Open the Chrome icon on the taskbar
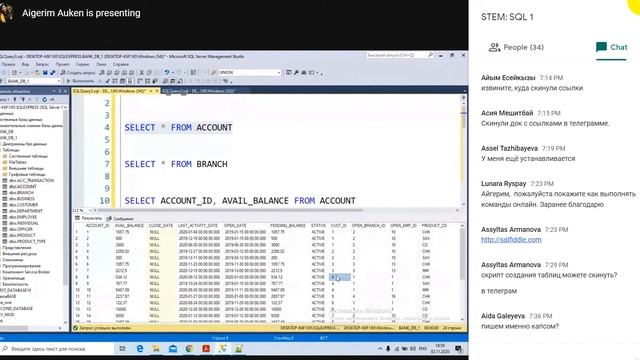The height and width of the screenshot is (360, 640). [189, 349]
